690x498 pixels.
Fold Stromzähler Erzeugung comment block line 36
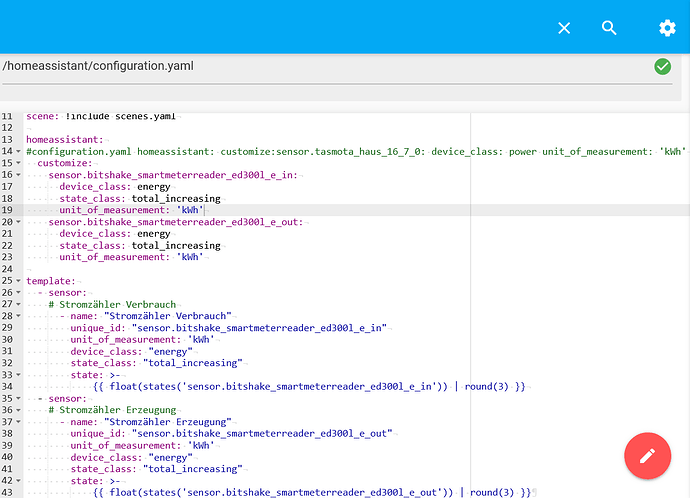point(18,410)
